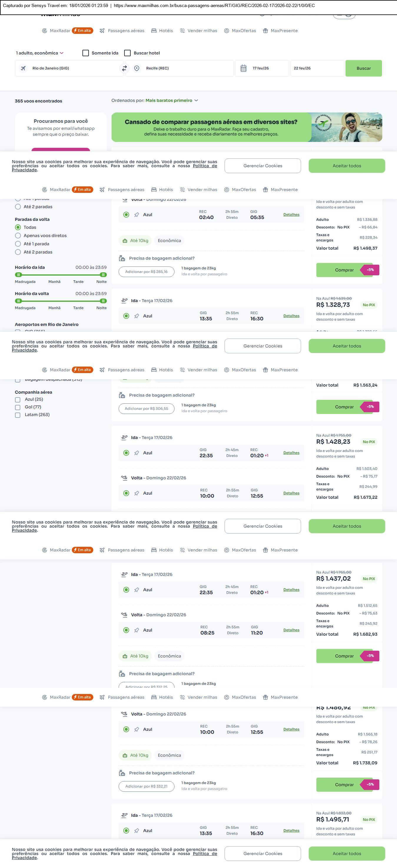Click the location pin icon in the Recife field
Image resolution: width=397 pixels, height=868 pixels.
pyautogui.click(x=137, y=68)
